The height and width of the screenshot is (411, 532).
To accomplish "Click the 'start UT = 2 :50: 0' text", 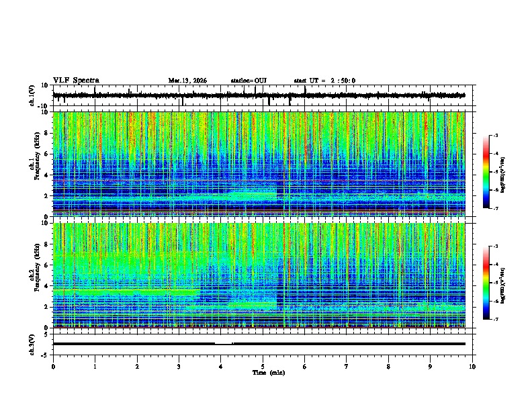I will pos(324,81).
